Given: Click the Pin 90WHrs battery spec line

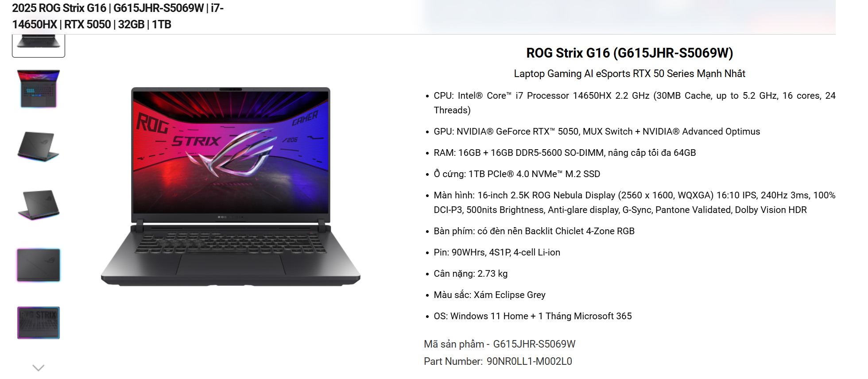Looking at the screenshot, I should (x=497, y=252).
